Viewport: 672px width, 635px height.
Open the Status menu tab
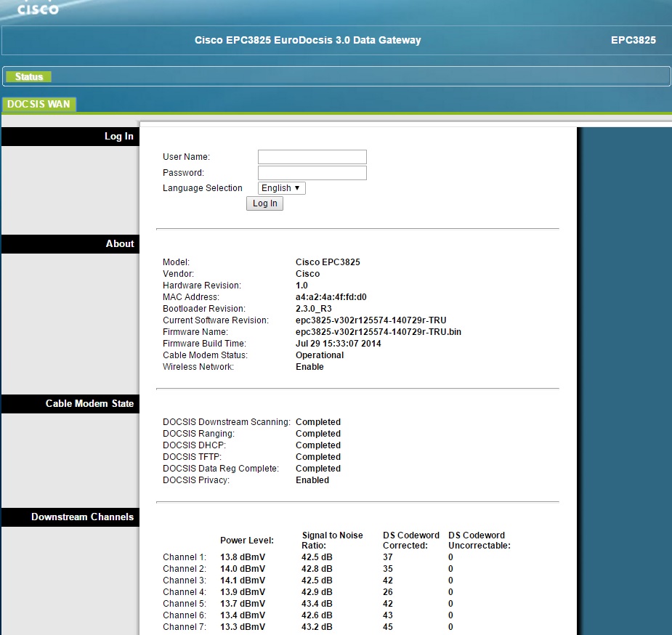[x=29, y=77]
